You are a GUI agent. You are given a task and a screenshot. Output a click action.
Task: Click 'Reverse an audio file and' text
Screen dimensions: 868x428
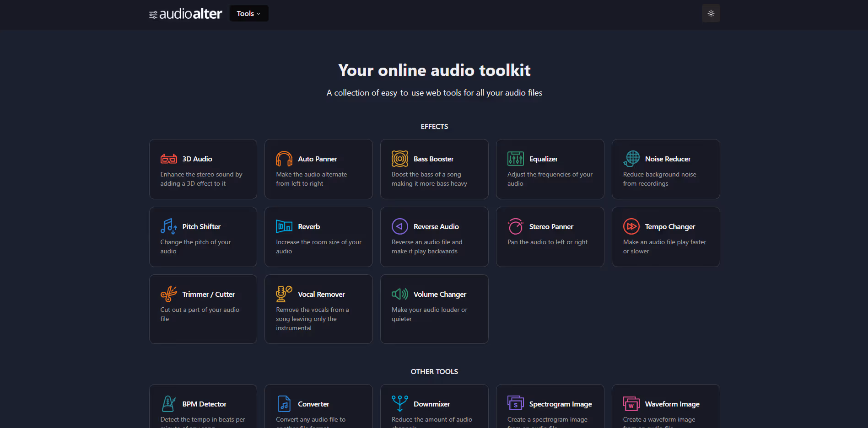(427, 242)
